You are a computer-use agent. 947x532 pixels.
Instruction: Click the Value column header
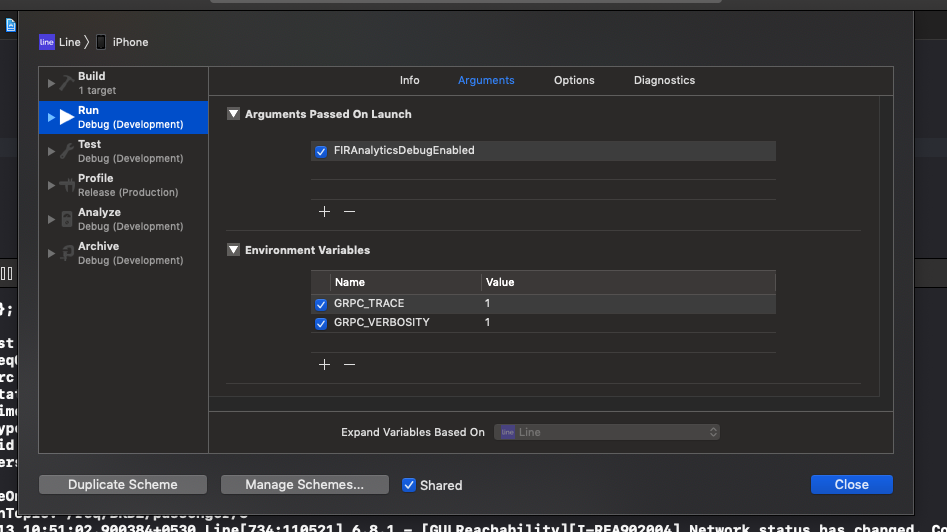(628, 282)
